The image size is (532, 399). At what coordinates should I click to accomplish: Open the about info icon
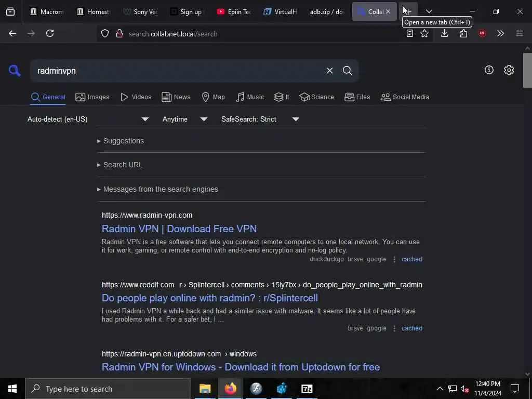(x=489, y=70)
